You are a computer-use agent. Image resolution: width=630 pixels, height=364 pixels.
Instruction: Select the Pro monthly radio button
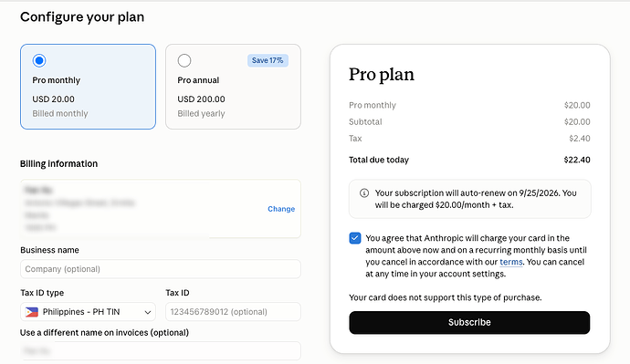pyautogui.click(x=39, y=60)
